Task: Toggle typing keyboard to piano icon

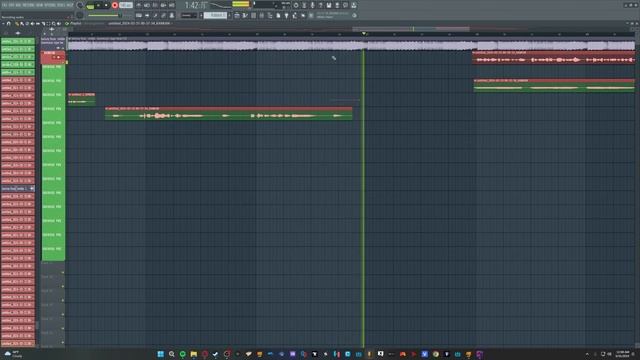Action: click(139, 15)
